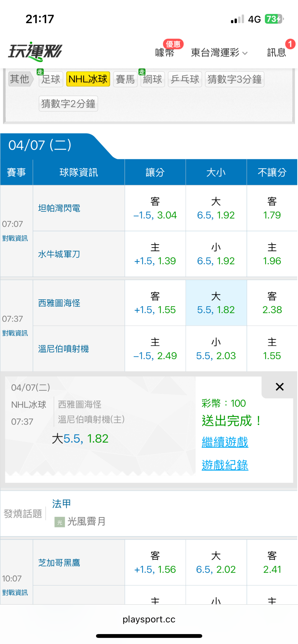This screenshot has width=298, height=644.
Task: Open the 噱幣 優惠 menu item
Action: coord(165,52)
